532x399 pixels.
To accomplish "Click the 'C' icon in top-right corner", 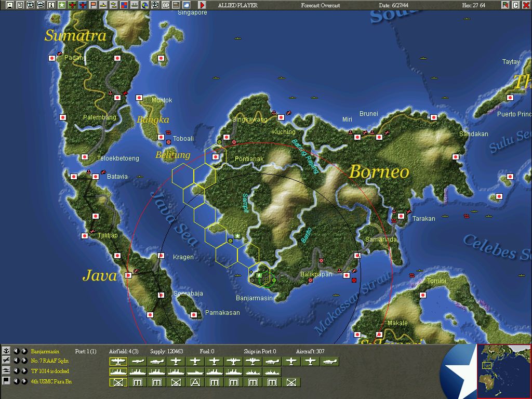I will [516, 5].
